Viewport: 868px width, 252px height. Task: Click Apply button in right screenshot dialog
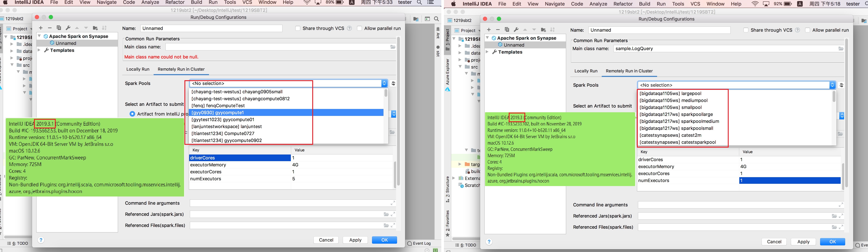pyautogui.click(x=804, y=242)
